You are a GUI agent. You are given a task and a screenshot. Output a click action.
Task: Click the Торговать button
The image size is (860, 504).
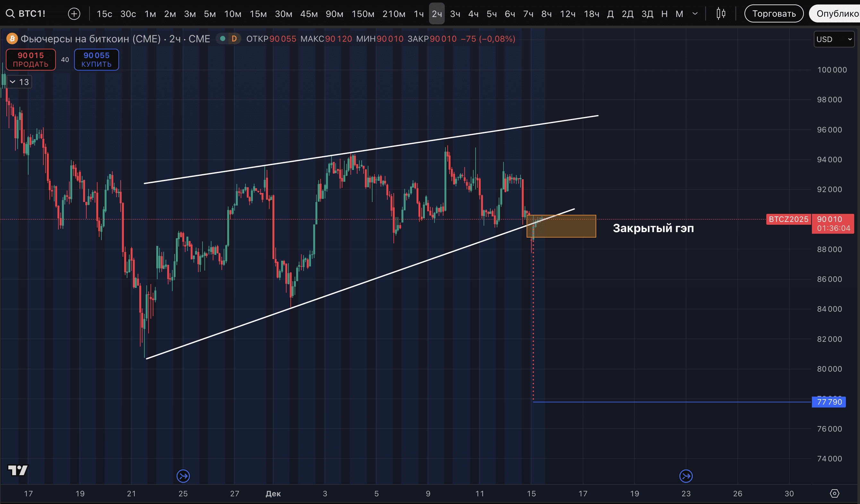pyautogui.click(x=774, y=14)
